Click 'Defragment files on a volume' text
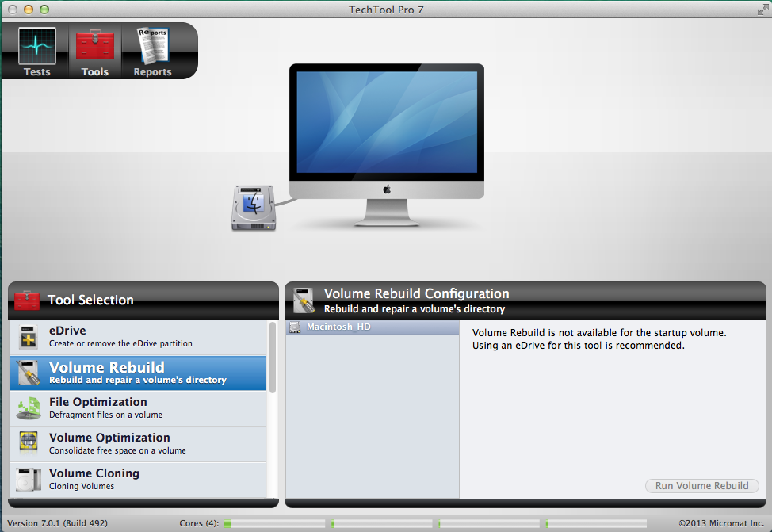 106,415
